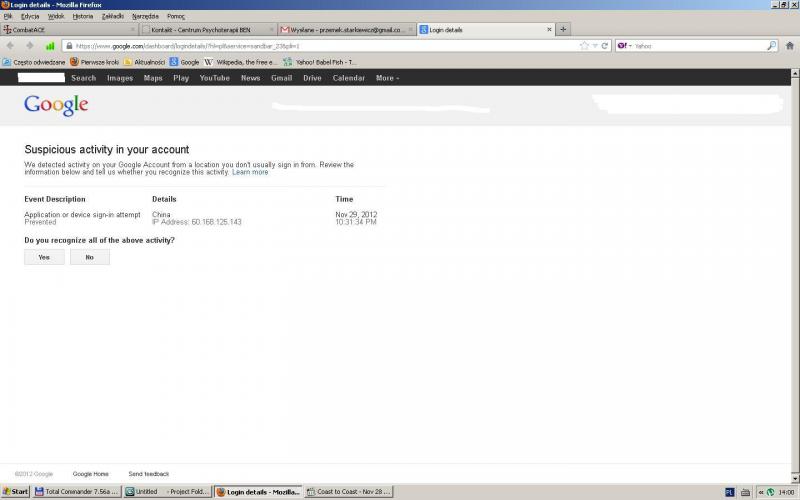Confirm activity with the Yes button
Viewport: 800px width, 500px height.
[44, 257]
